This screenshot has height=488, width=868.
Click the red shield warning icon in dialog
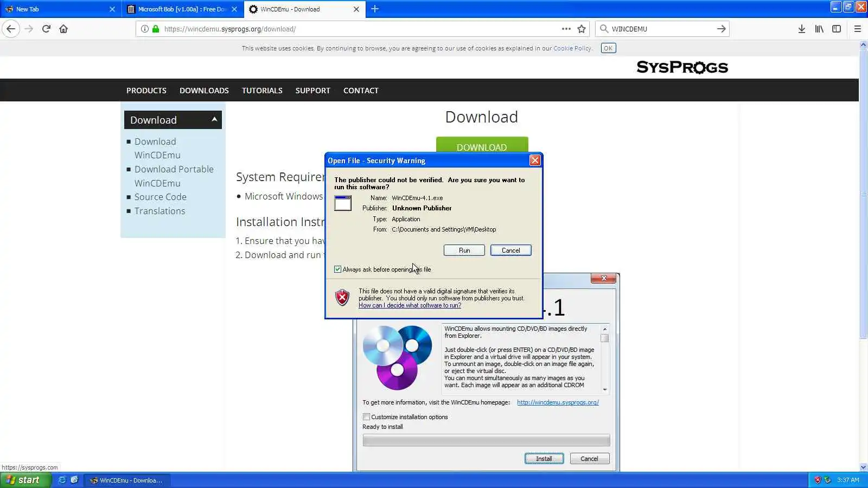point(342,297)
